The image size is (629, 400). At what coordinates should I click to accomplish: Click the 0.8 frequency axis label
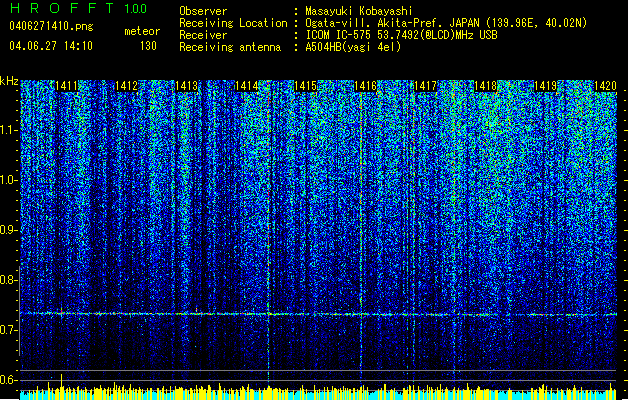click(x=9, y=280)
